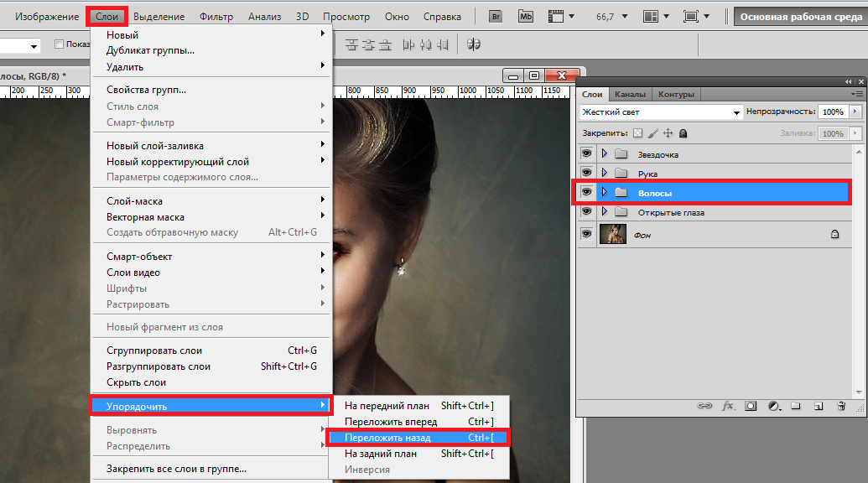Toggle visibility of the Фон layer
Image resolution: width=868 pixels, height=483 pixels.
pyautogui.click(x=586, y=235)
